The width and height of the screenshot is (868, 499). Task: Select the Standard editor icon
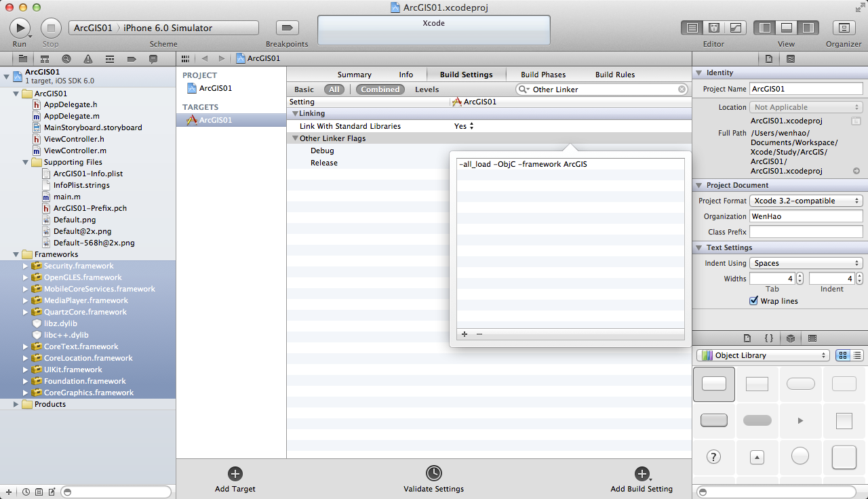[x=692, y=28]
